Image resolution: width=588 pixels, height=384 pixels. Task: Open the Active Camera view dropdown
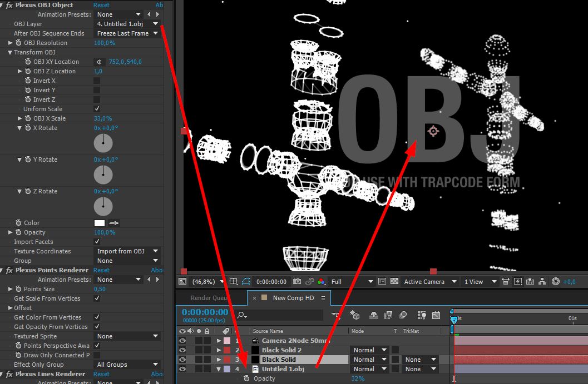pos(430,281)
